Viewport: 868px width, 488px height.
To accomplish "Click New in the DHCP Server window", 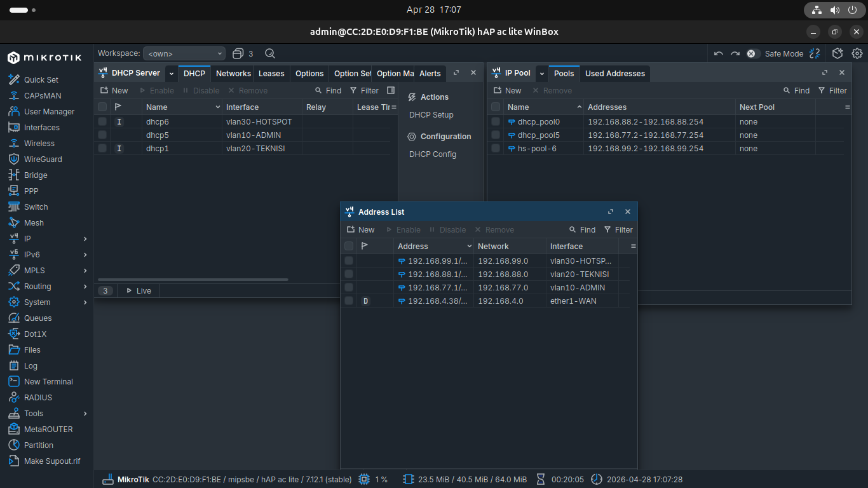I will click(114, 90).
